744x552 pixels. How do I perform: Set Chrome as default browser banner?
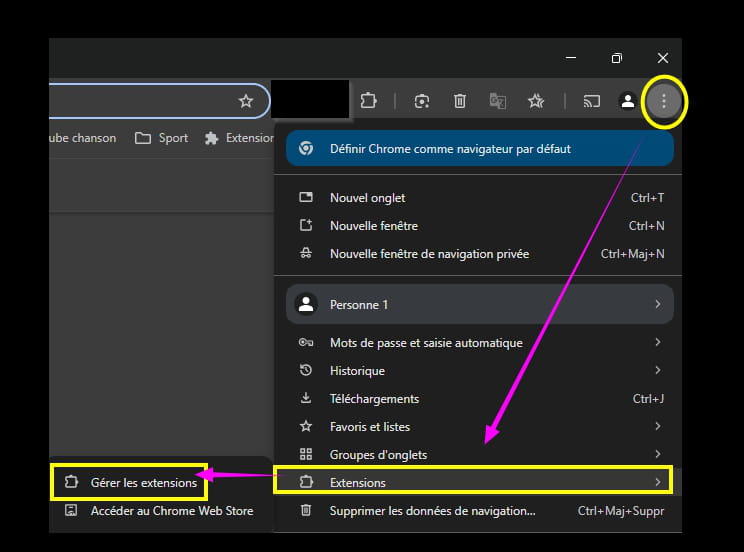[480, 149]
